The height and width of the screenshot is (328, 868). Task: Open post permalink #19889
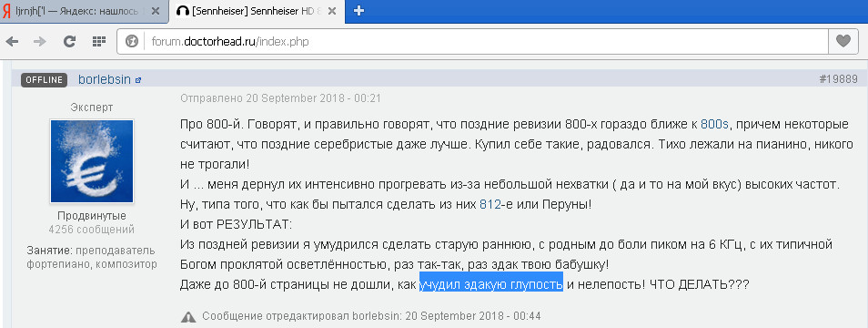838,79
